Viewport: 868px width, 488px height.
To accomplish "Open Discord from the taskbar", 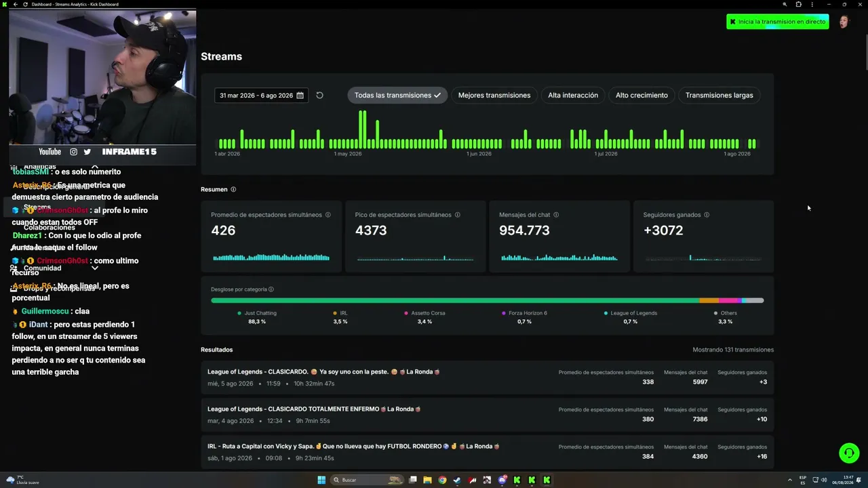I will coord(502,480).
